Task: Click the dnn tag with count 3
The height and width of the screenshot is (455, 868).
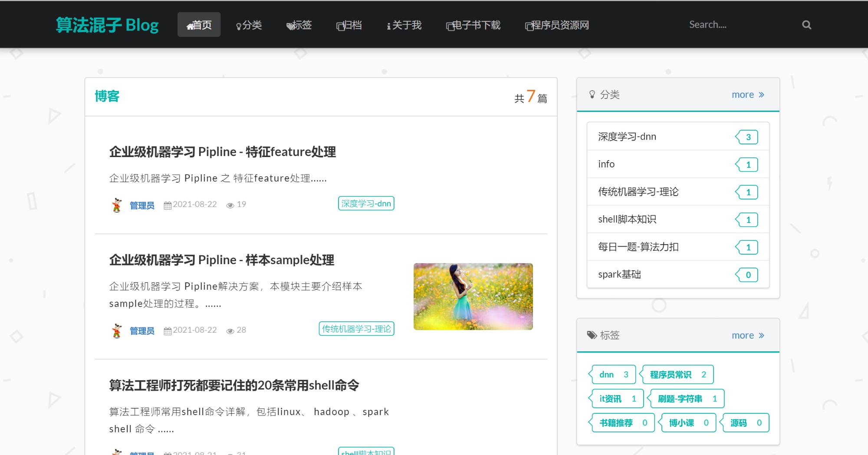Action: coord(613,374)
